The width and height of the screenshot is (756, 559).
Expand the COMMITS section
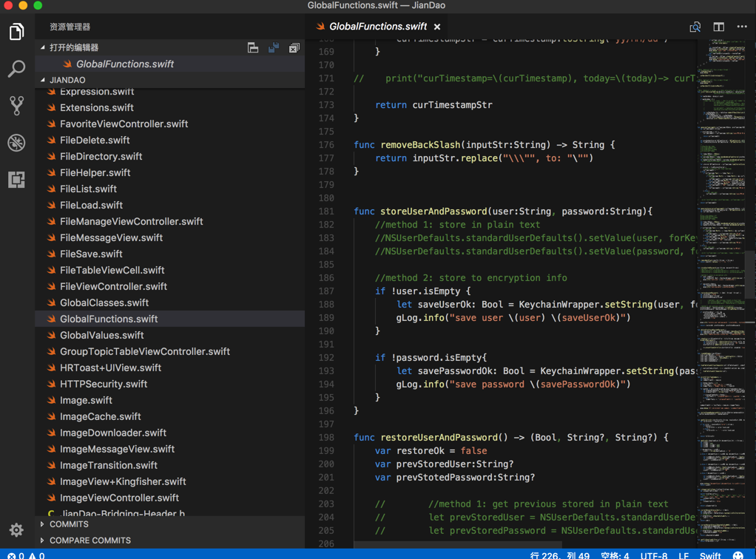click(42, 524)
